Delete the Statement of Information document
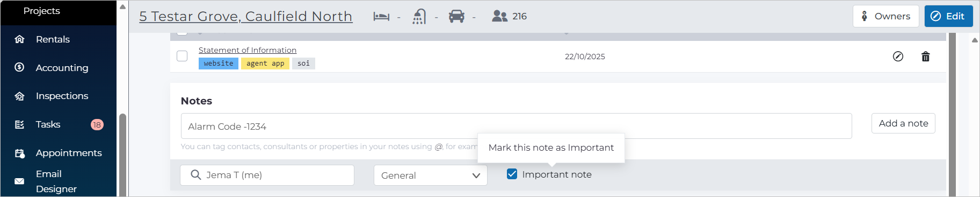The height and width of the screenshot is (197, 980). pyautogui.click(x=926, y=57)
